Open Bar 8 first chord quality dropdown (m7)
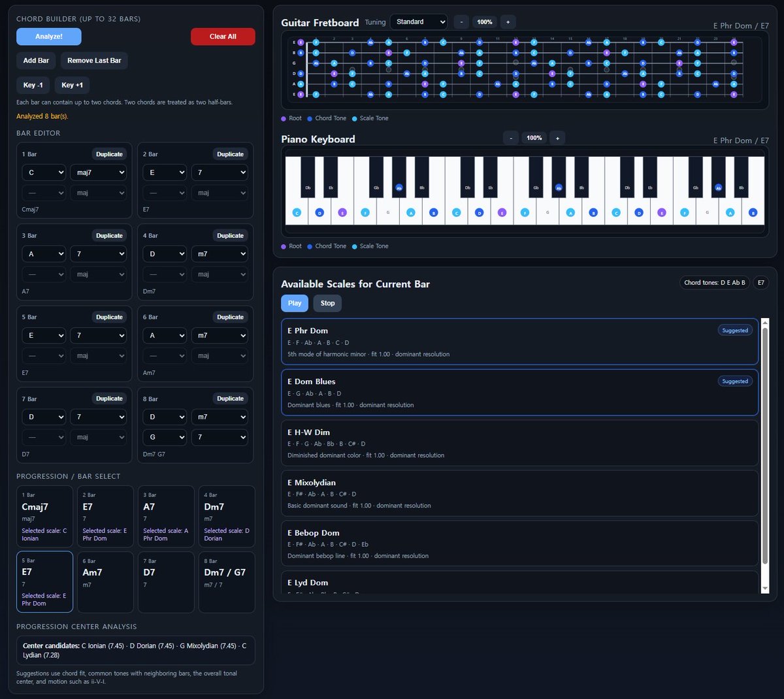784x699 pixels. click(219, 417)
